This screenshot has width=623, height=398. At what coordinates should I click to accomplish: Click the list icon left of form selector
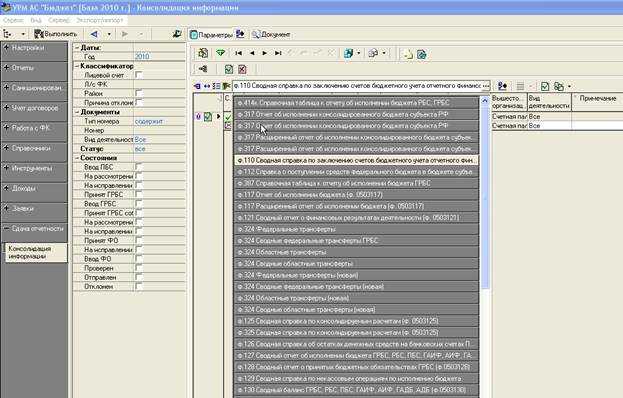(216, 86)
